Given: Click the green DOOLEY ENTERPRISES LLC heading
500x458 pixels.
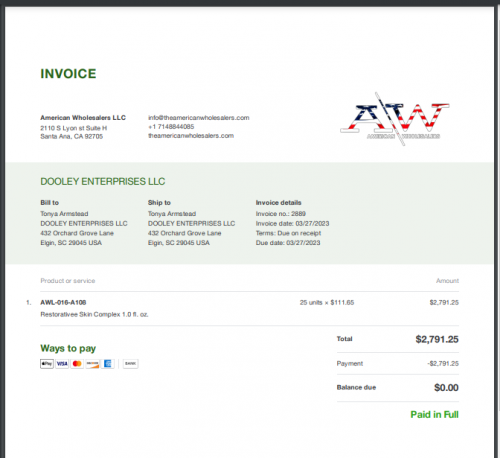Looking at the screenshot, I should click(x=103, y=181).
